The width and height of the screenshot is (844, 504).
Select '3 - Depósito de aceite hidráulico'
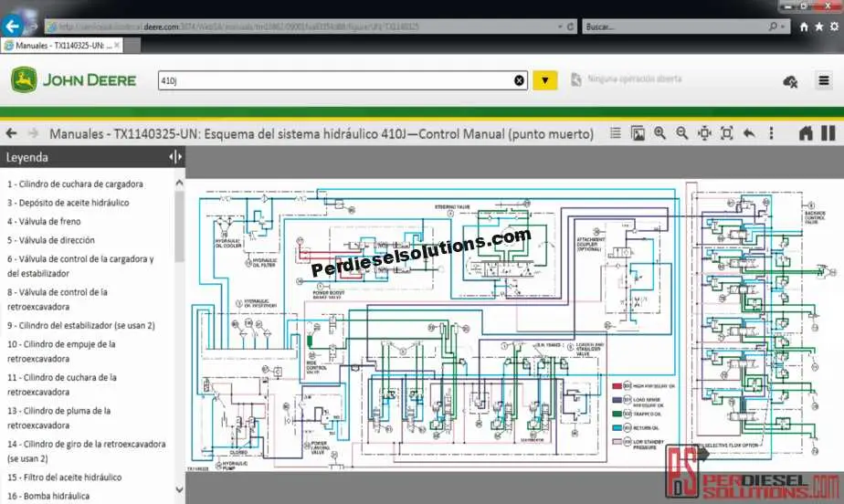[x=69, y=203]
